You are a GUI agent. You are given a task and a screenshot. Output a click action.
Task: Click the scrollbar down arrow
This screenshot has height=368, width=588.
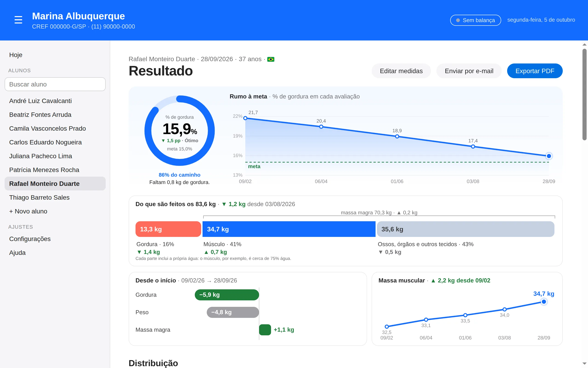[x=584, y=364]
